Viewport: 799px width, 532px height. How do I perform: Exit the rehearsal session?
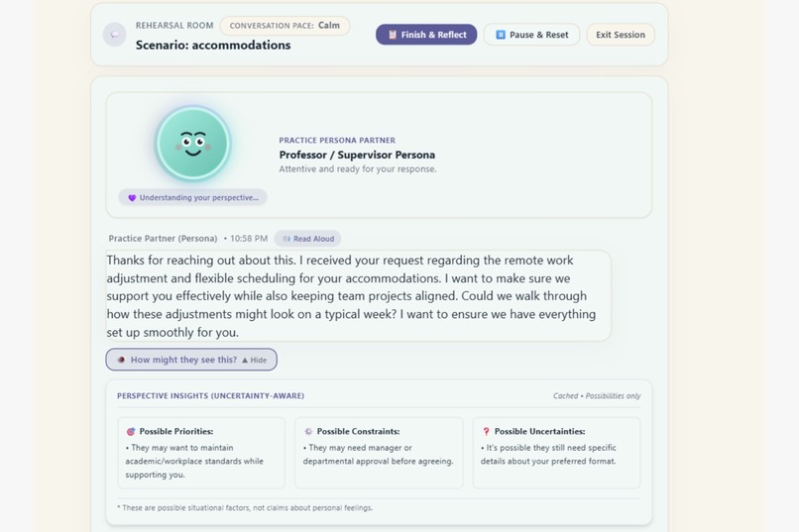(x=621, y=35)
